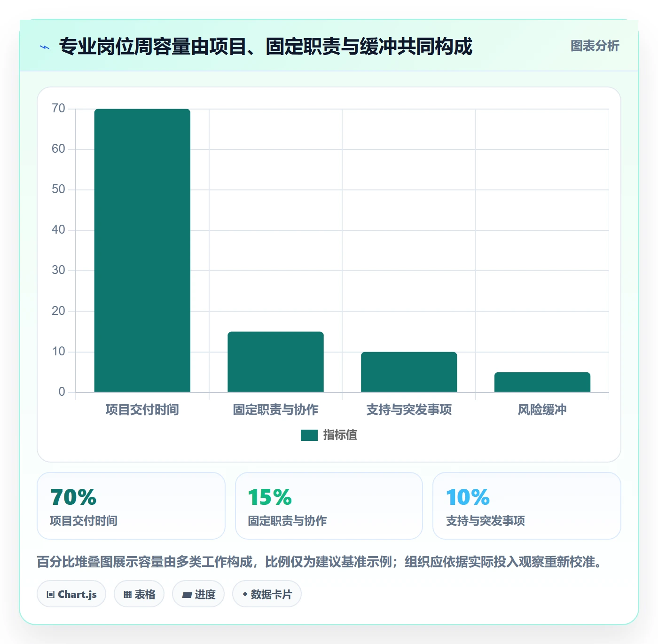Select the 固定职责与协作 bar in chart
The height and width of the screenshot is (644, 658).
coord(276,362)
